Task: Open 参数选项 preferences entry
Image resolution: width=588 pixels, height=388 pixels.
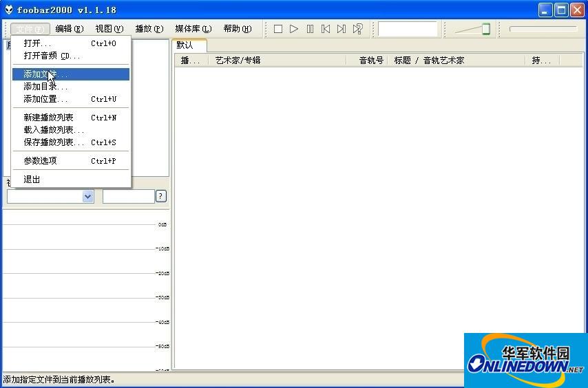Action: [71, 161]
